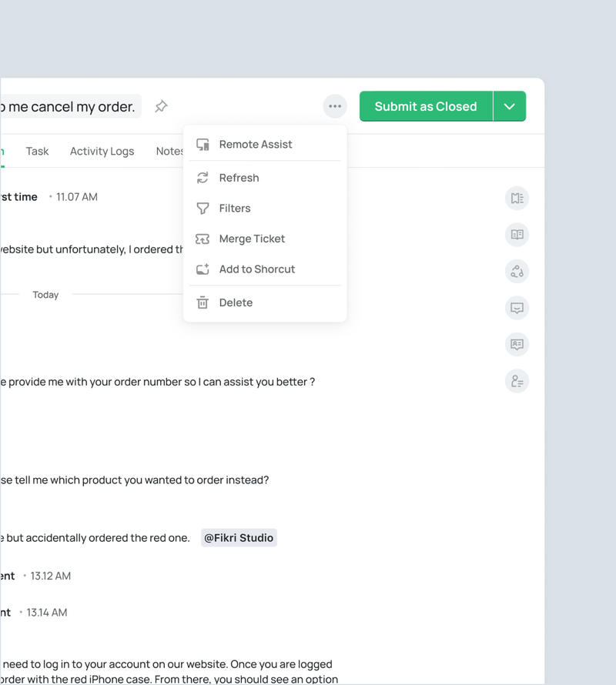Choose Filters in the options menu
This screenshot has width=616, height=685.
(234, 208)
